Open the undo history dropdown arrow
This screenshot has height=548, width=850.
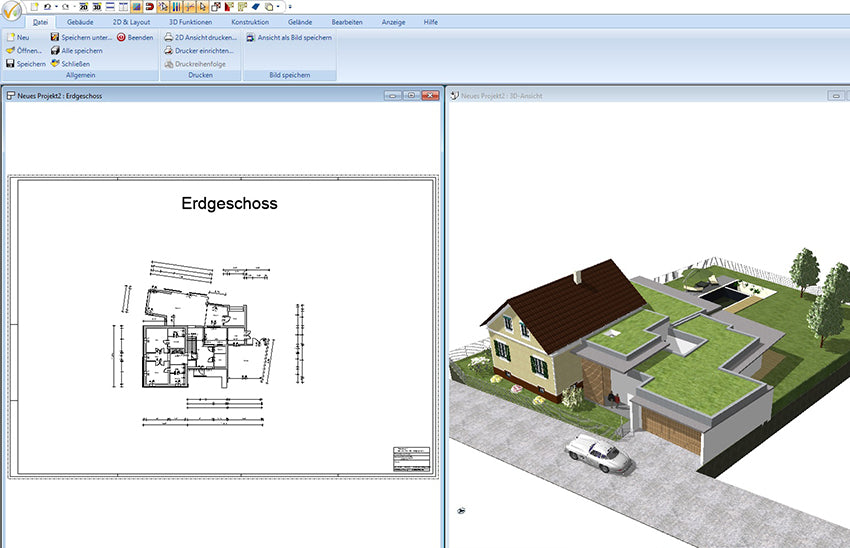click(57, 6)
